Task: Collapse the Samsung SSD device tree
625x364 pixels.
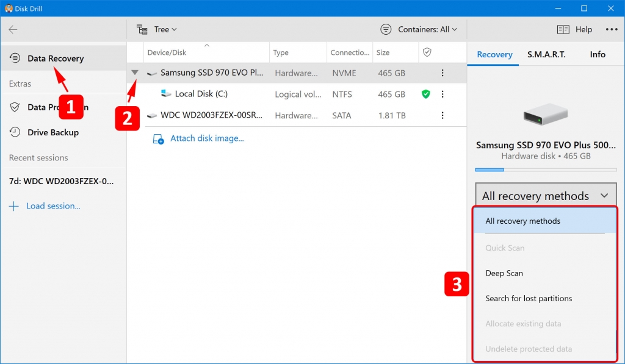Action: coord(135,73)
